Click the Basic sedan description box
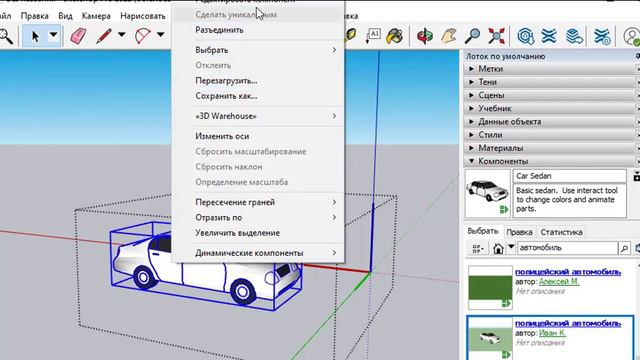Screen dimensions: 640x360 pyautogui.click(x=570, y=201)
